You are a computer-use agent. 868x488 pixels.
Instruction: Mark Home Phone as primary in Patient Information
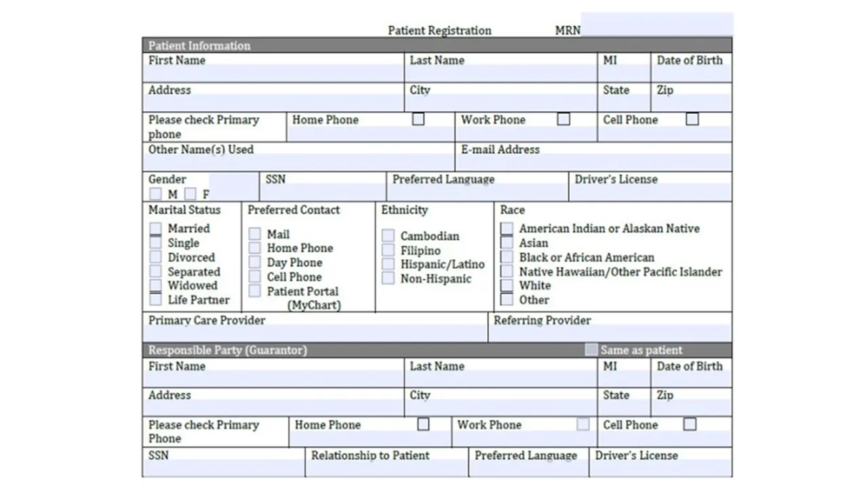pyautogui.click(x=418, y=119)
